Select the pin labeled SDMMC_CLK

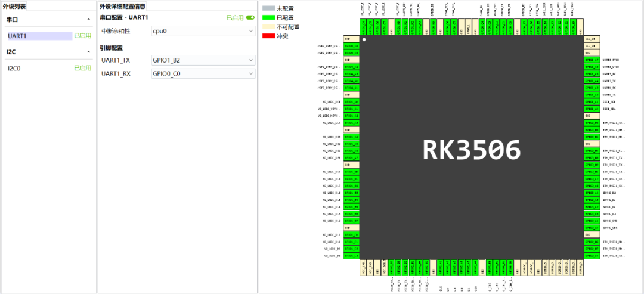pyautogui.click(x=592, y=227)
